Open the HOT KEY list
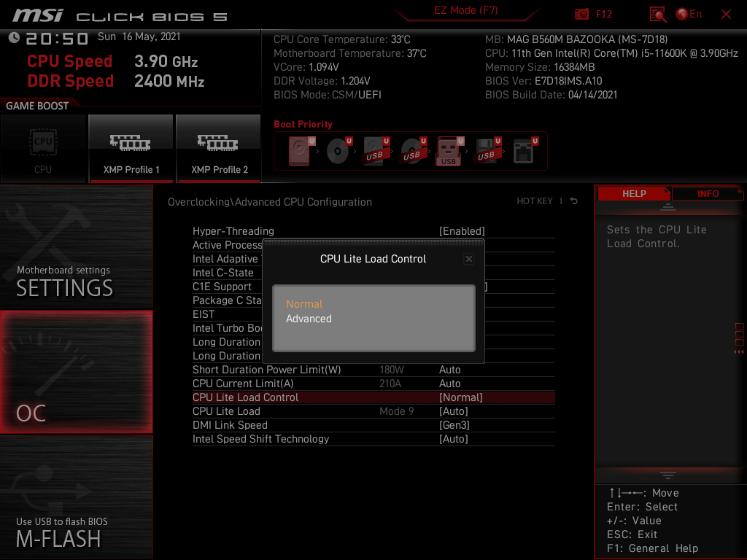This screenshot has width=747, height=560. (535, 201)
